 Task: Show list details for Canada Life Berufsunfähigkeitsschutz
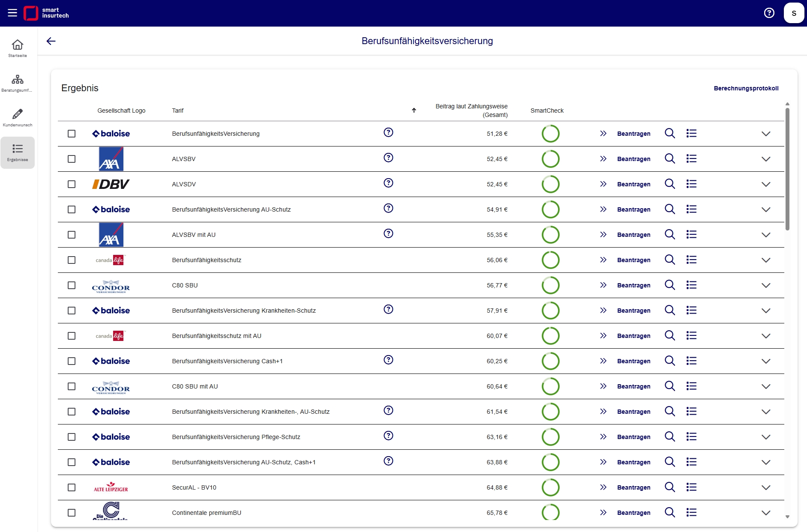[x=691, y=260]
